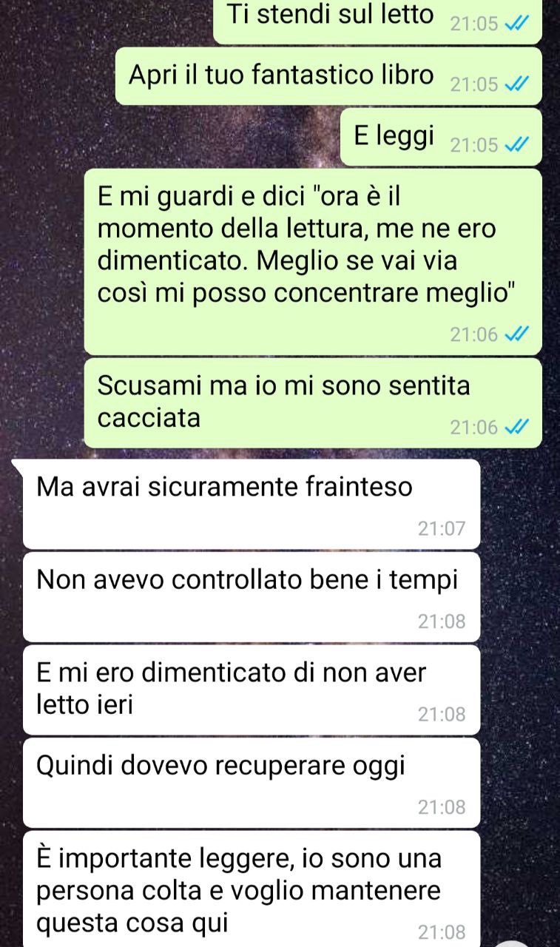Select the "E mi ero dimenticato di non aver letto ieri" bubble
560x947 pixels.
tap(252, 690)
